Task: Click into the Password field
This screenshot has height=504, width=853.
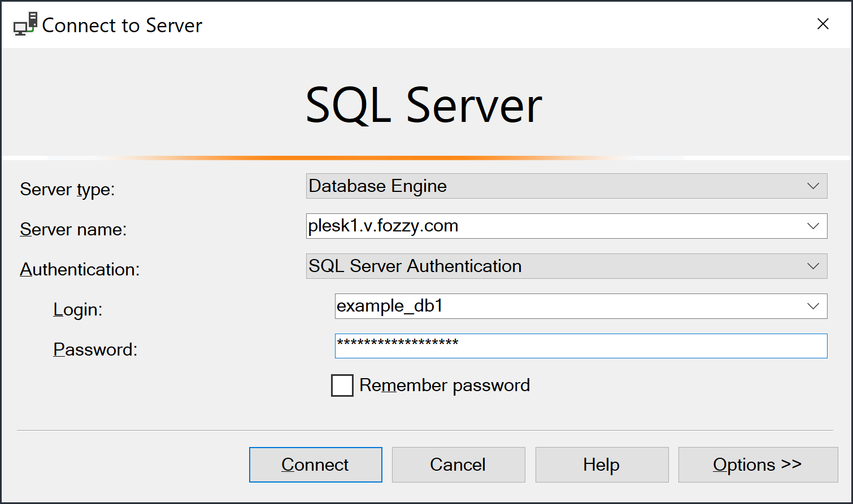Action: click(581, 346)
